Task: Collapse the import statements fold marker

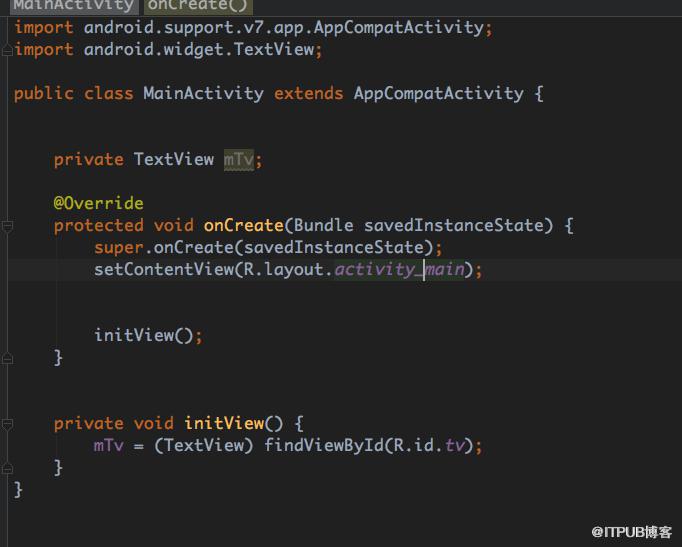Action: (7, 50)
